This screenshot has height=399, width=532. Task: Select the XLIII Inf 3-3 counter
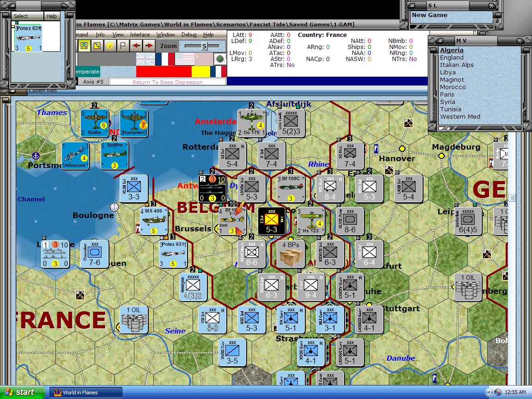(133, 188)
